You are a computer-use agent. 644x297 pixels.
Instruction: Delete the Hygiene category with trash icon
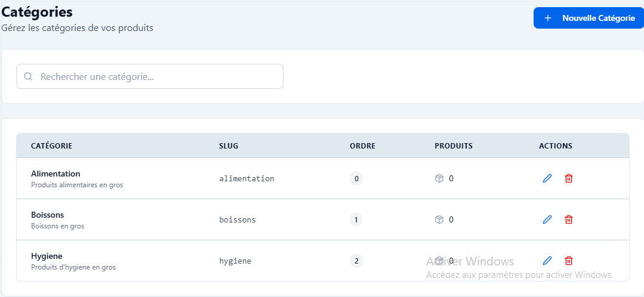tap(568, 261)
